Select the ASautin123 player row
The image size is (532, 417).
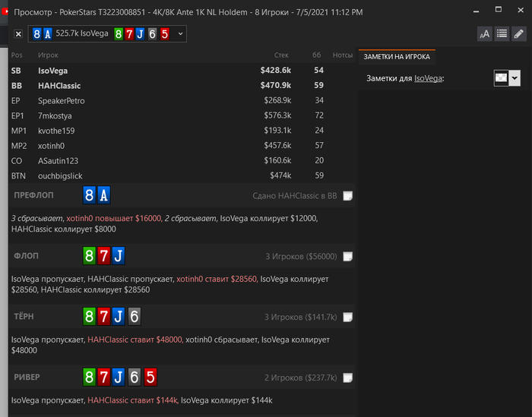click(182, 161)
